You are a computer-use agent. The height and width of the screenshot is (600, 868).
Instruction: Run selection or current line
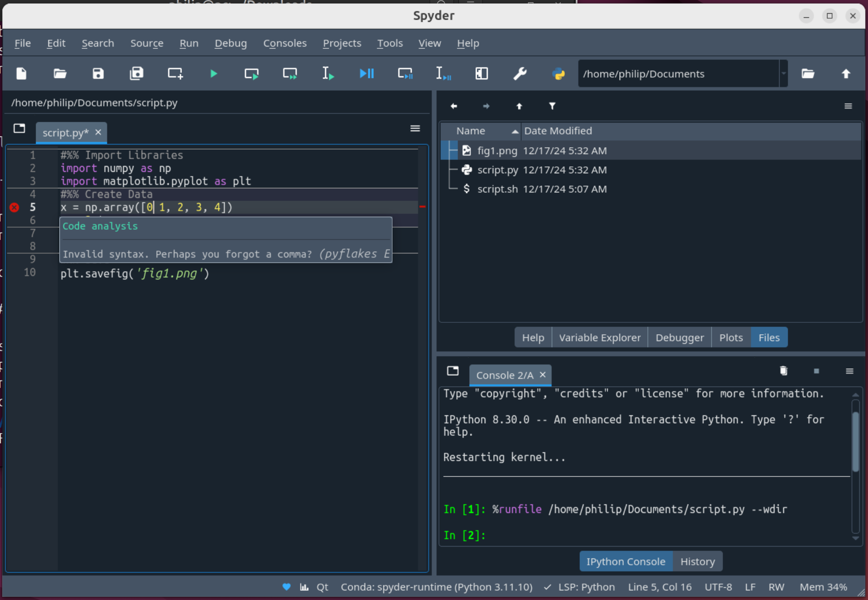coord(328,73)
